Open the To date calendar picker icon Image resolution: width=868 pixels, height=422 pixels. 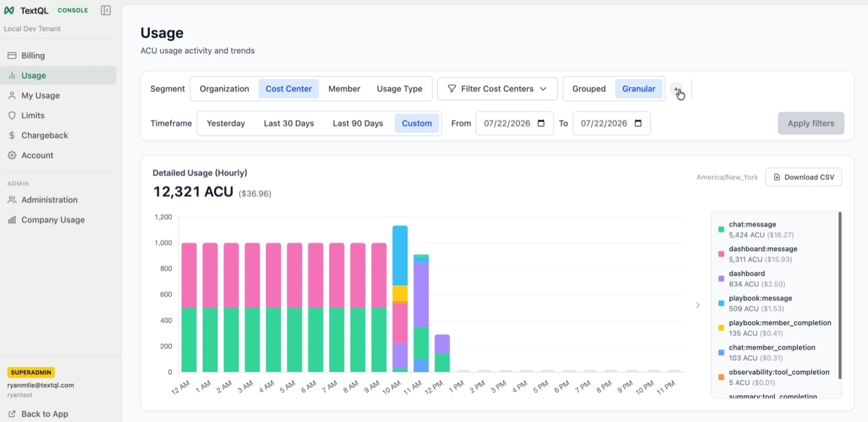pyautogui.click(x=638, y=123)
